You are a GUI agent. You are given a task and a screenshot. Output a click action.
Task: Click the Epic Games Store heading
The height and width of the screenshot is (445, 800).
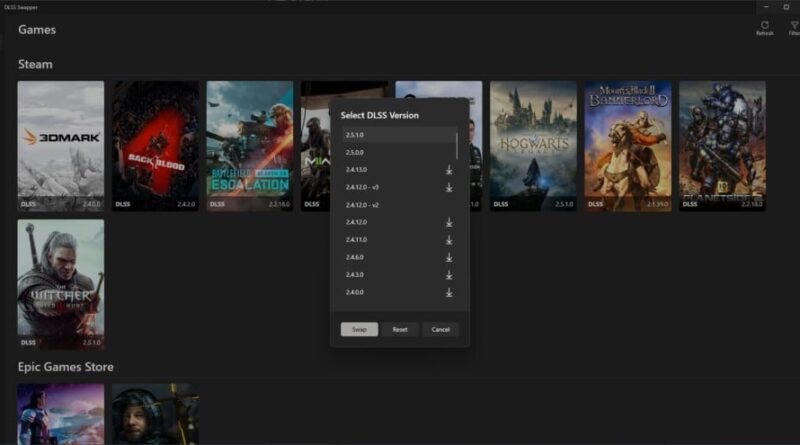pyautogui.click(x=66, y=367)
